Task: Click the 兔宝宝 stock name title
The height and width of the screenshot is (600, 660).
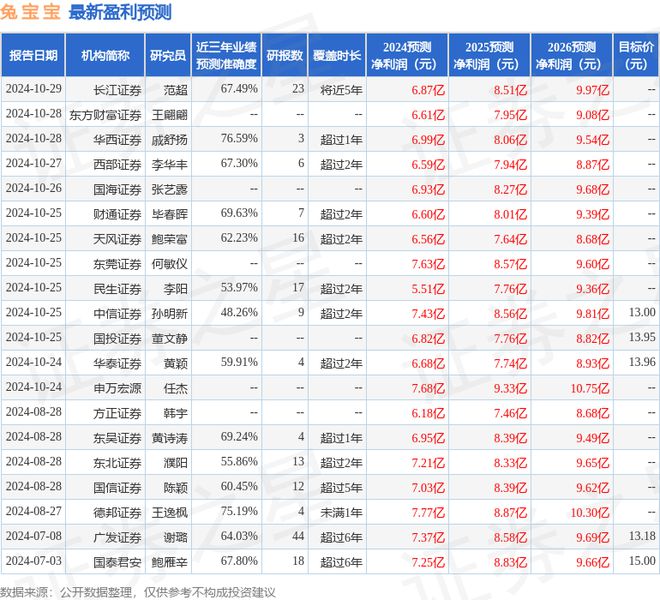Action: pyautogui.click(x=30, y=12)
